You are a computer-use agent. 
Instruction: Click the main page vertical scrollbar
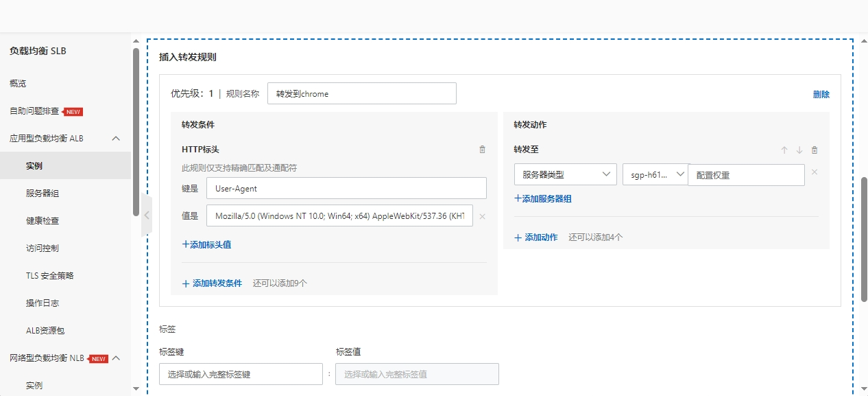tap(864, 239)
